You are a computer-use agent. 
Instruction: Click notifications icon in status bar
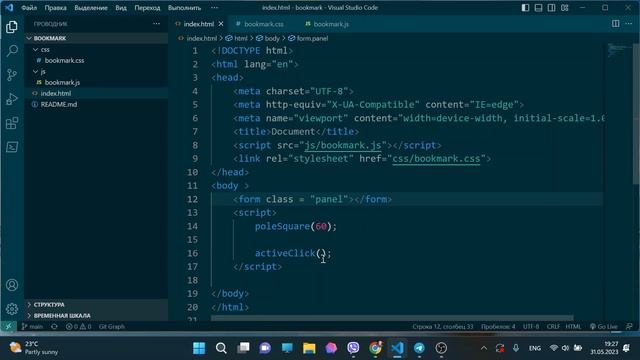click(x=629, y=327)
